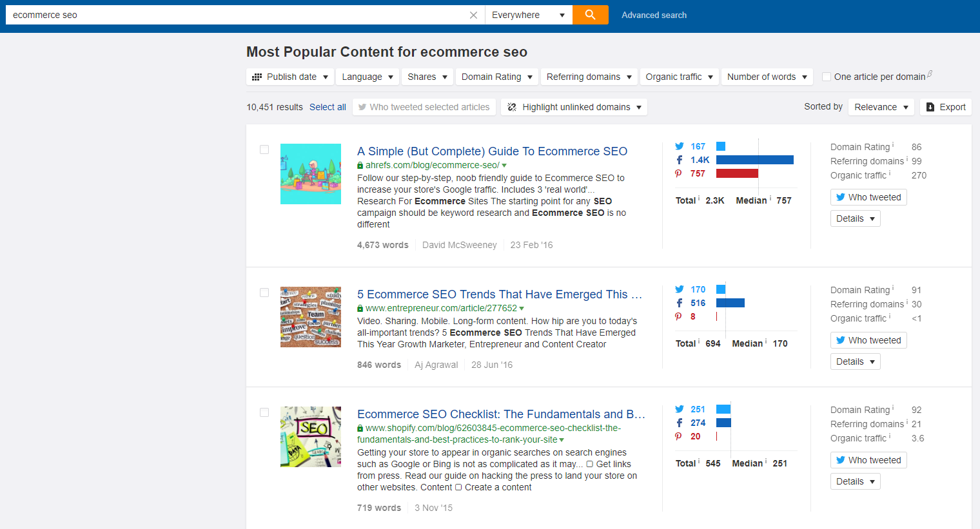
Task: Open the Publish date filter
Action: click(x=290, y=77)
